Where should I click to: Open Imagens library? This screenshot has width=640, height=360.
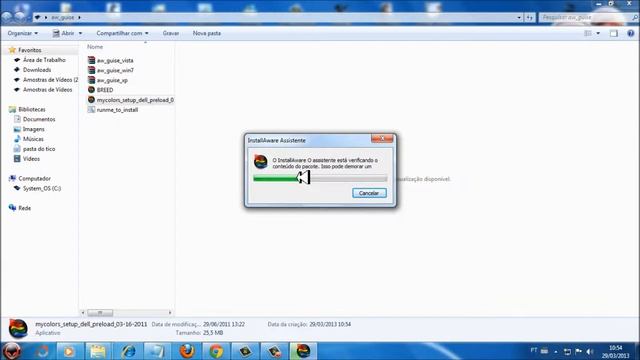pyautogui.click(x=33, y=129)
